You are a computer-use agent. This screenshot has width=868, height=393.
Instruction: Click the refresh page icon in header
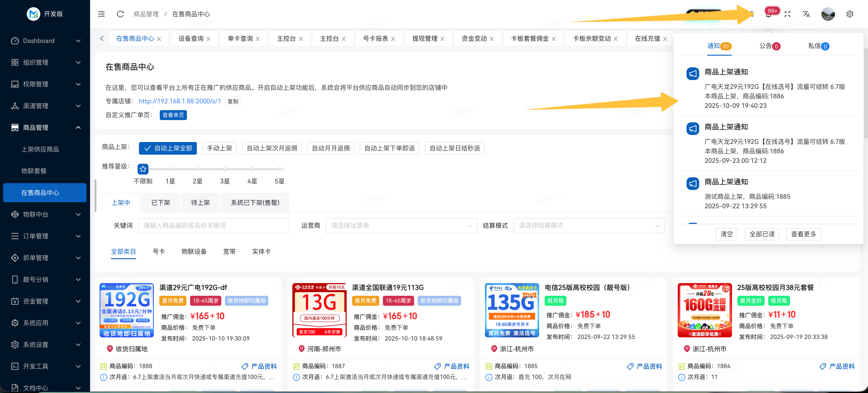click(x=120, y=14)
